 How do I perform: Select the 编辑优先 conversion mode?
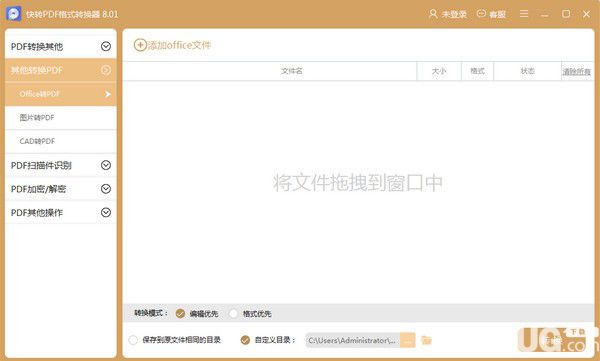tap(180, 314)
